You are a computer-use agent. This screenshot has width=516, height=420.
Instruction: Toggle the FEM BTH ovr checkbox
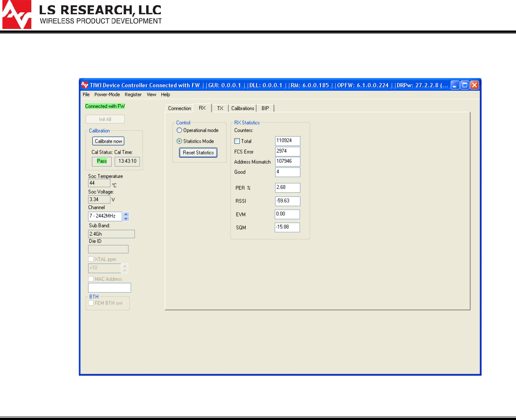[91, 303]
